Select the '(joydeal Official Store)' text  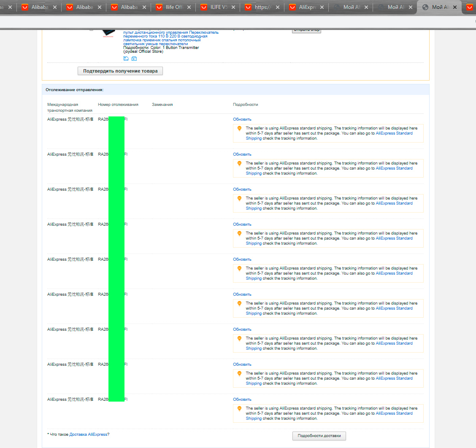143,51
